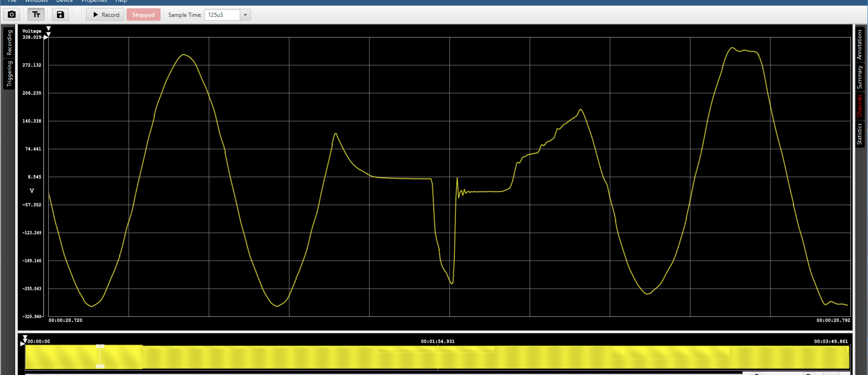Click the 8.545 axis value

tap(34, 177)
